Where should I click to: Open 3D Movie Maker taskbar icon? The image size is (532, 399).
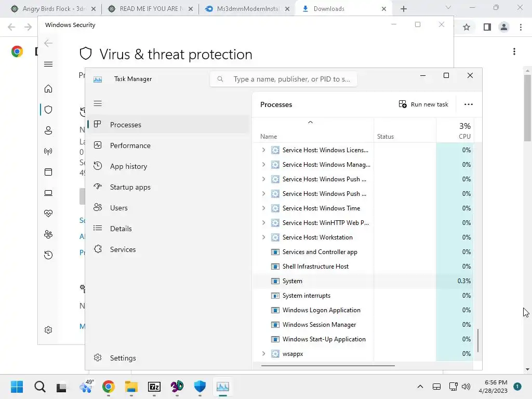(177, 387)
